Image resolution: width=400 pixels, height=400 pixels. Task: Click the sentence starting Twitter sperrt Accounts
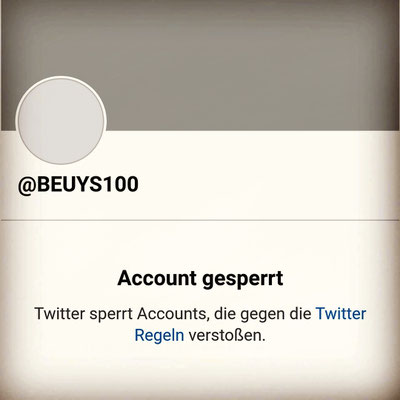click(x=200, y=324)
